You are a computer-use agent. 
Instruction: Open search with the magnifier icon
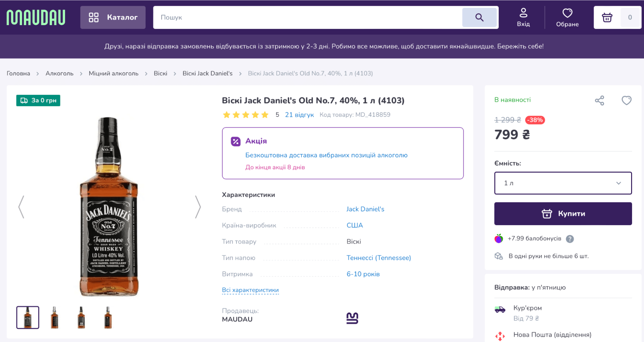pos(479,17)
